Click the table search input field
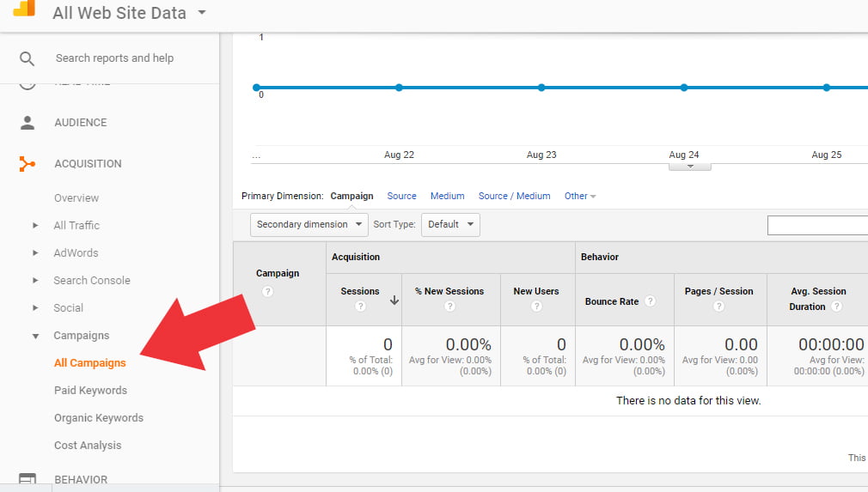The height and width of the screenshot is (492, 868). point(817,225)
